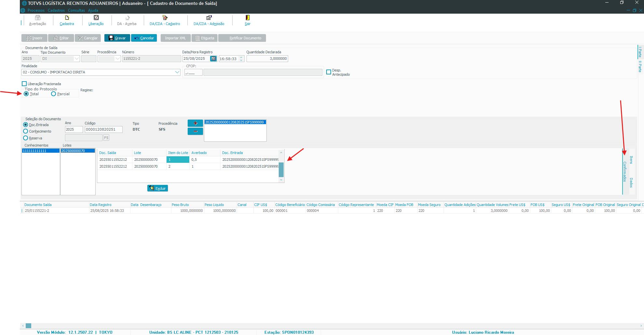Switch to the Dados vertical tab
This screenshot has width=644, height=335.
coord(631,183)
